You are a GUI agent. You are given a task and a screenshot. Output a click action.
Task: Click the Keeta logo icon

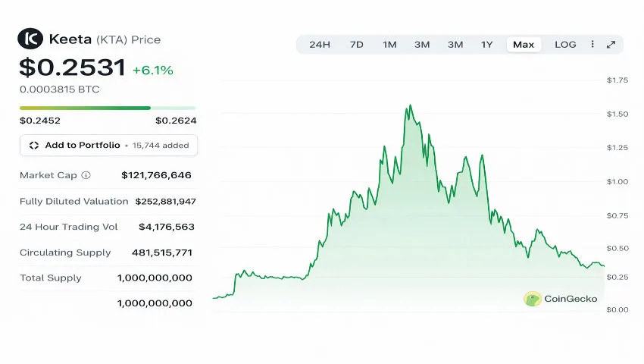[x=31, y=39]
